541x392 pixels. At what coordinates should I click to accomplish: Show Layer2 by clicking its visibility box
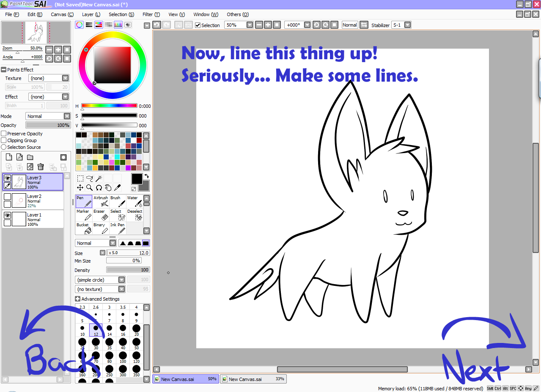click(x=7, y=197)
